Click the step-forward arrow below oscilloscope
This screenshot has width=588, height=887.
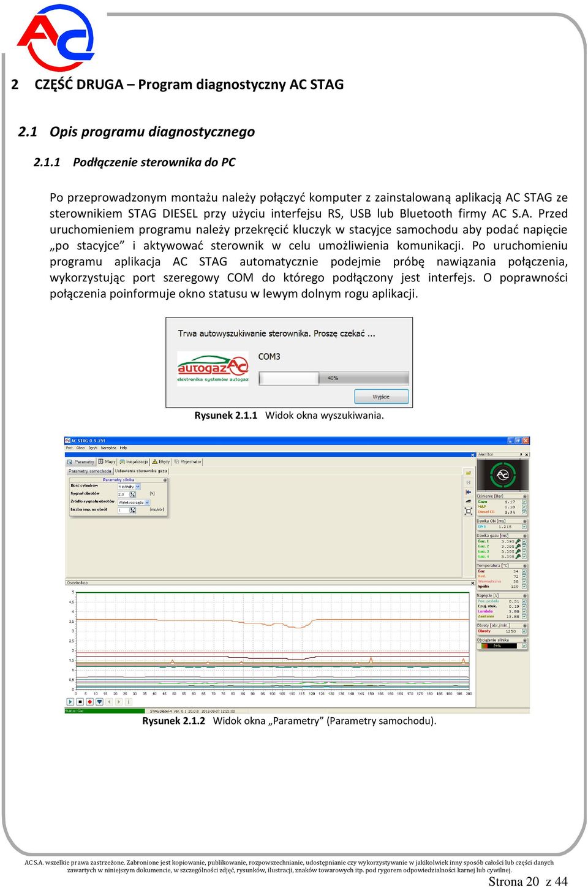point(119,702)
